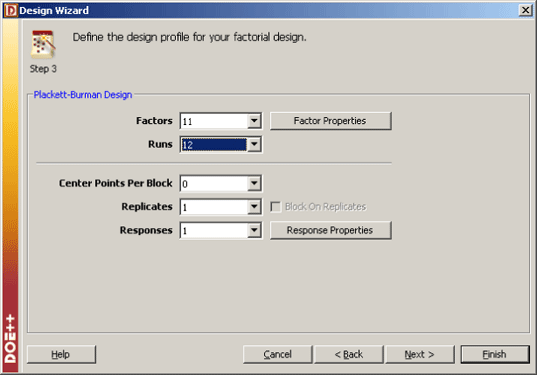Open Factor Properties
537x375 pixels.
330,121
